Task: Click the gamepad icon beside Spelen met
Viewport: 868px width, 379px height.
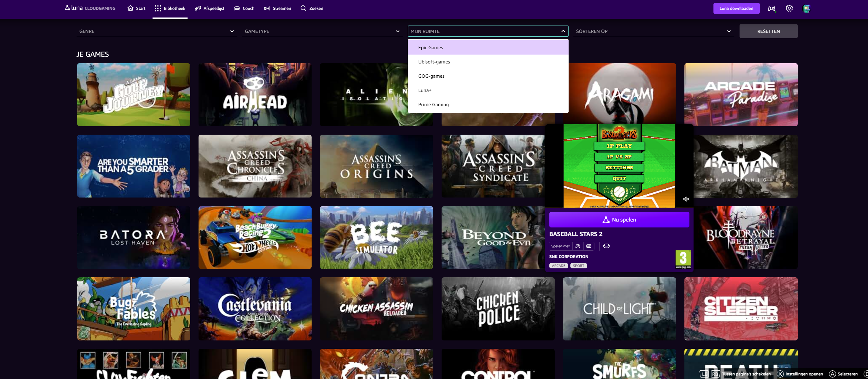Action: point(577,246)
